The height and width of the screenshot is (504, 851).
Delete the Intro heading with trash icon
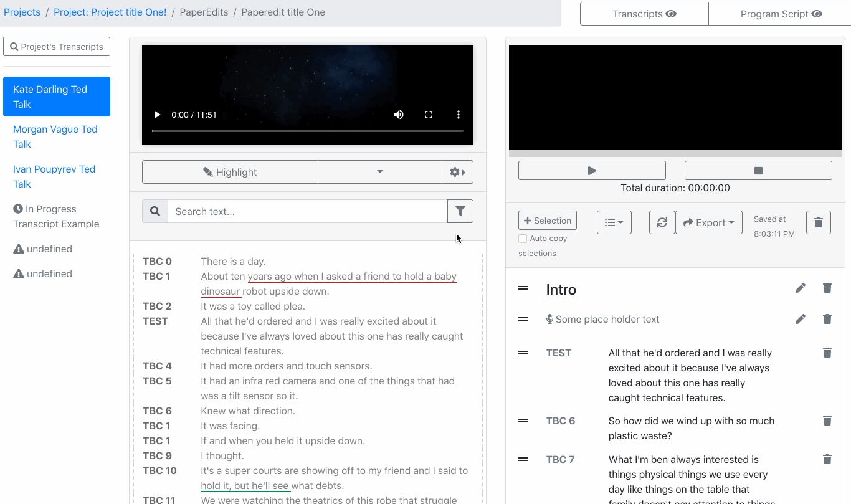tap(827, 288)
